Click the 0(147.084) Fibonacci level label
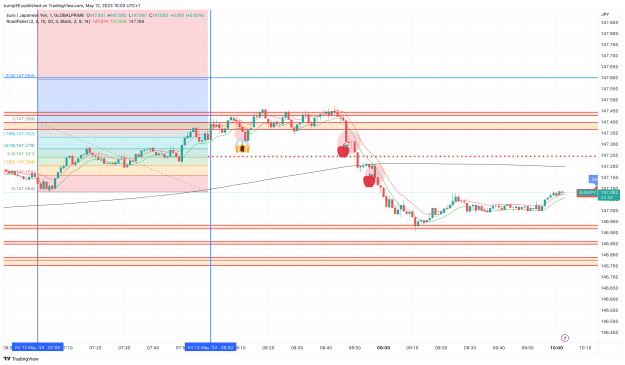This screenshot has height=365, width=625. 23,188
